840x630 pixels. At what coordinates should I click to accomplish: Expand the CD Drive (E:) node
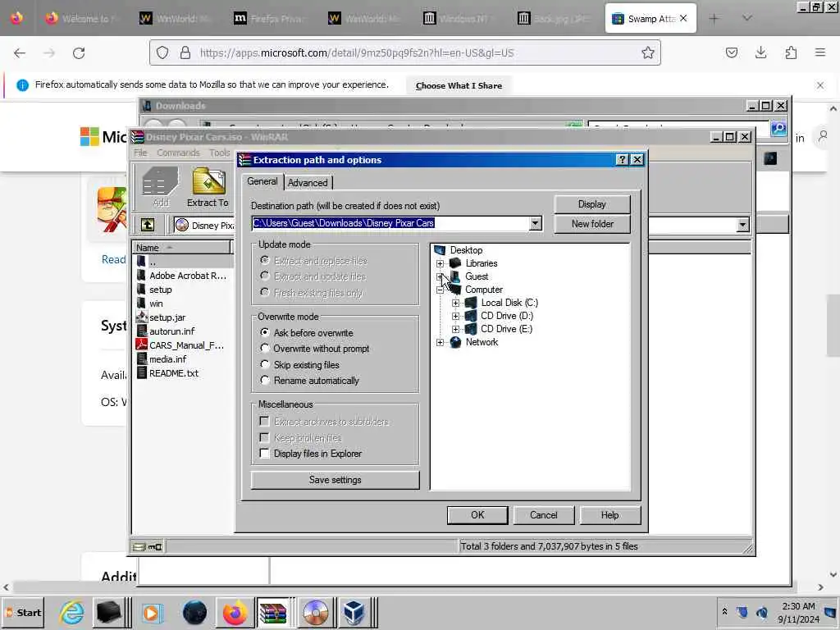coord(455,330)
